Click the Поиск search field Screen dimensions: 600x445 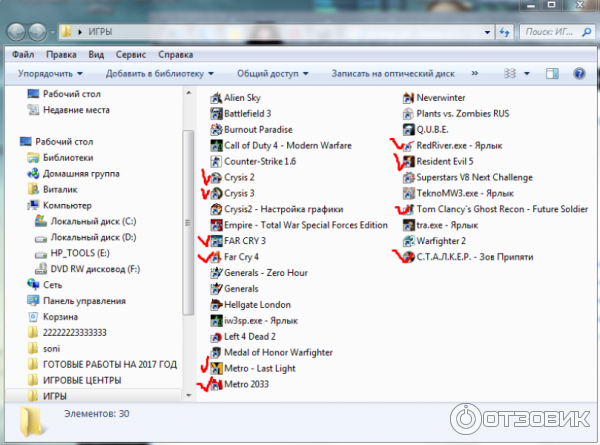pos(549,32)
